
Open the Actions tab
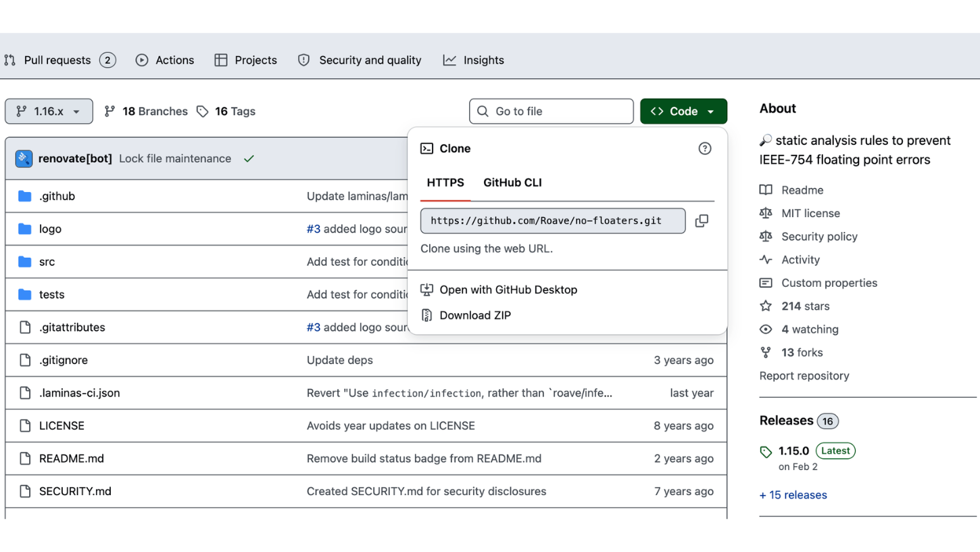click(164, 60)
